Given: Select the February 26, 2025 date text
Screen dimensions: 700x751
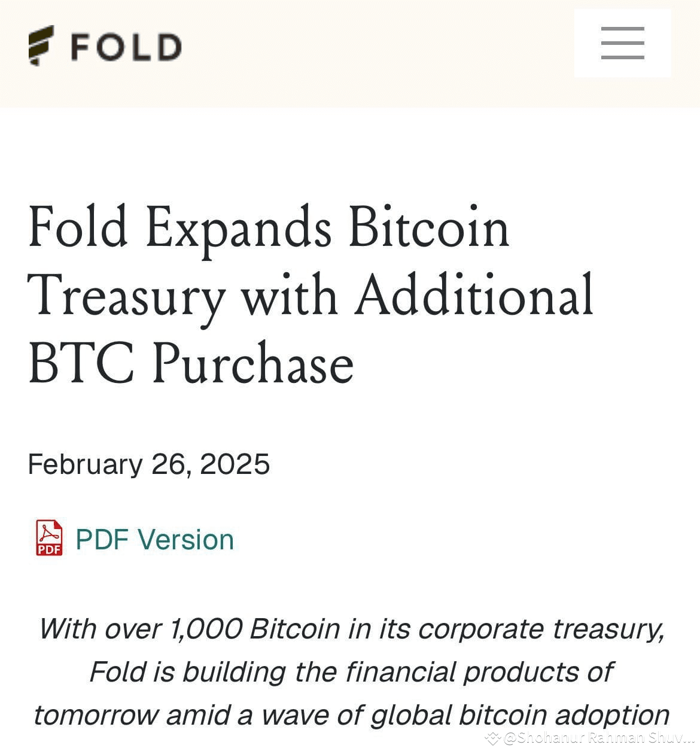Looking at the screenshot, I should tap(148, 464).
